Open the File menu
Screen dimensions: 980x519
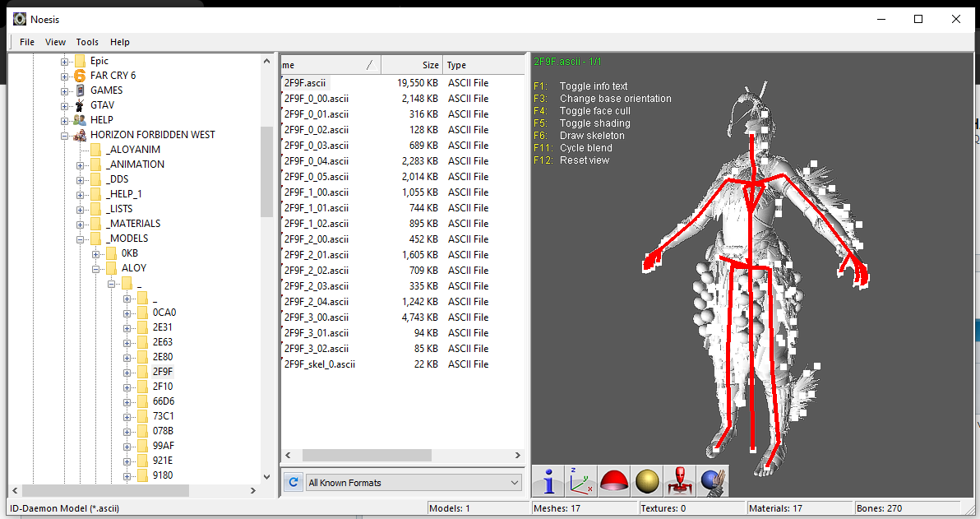[x=27, y=42]
